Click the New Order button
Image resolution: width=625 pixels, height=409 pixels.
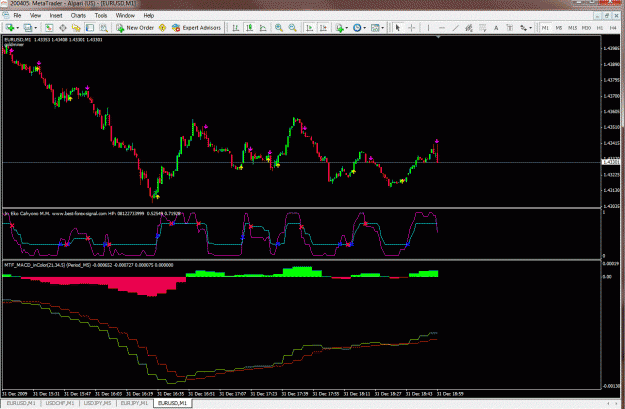coord(135,28)
